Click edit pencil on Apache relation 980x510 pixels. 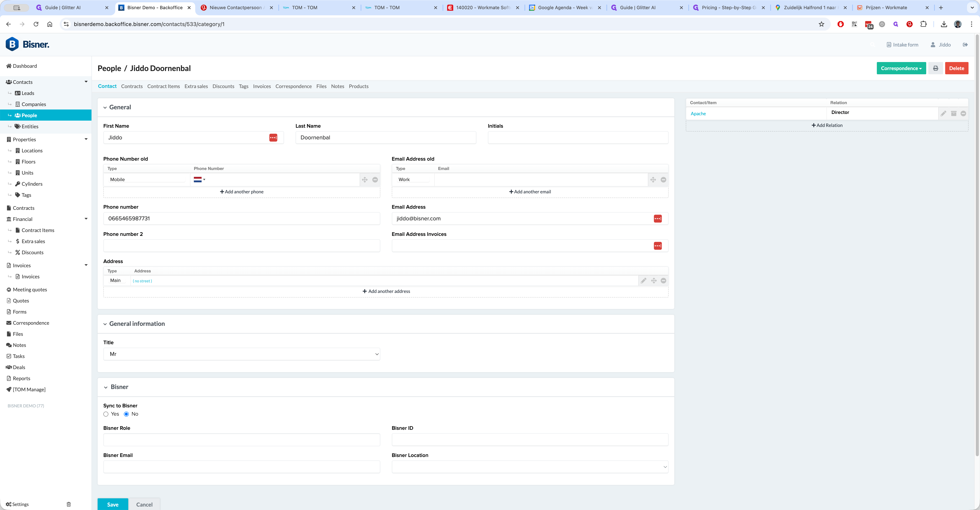click(x=943, y=113)
